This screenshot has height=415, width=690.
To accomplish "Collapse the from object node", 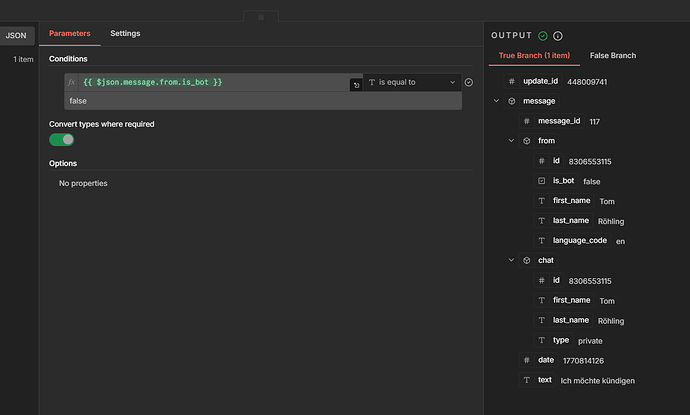I will [x=512, y=141].
